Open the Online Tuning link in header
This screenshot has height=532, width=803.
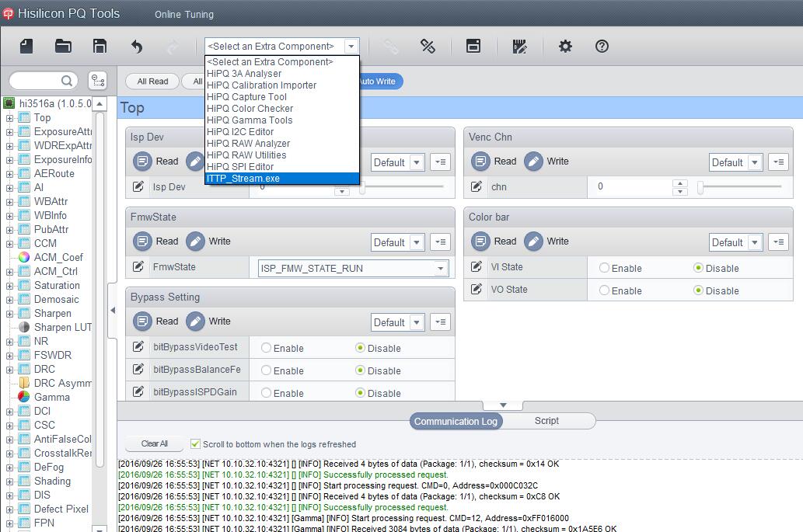(184, 14)
